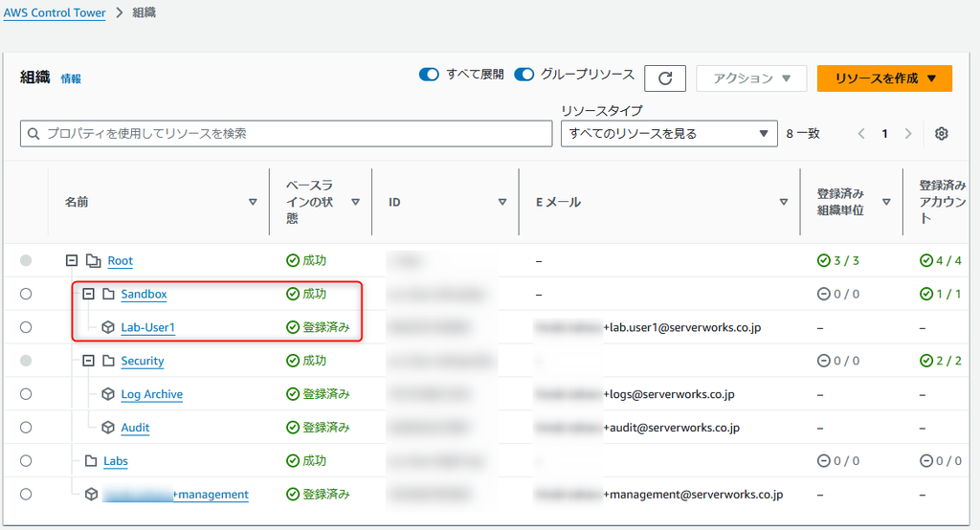Sort by ID column arrow
The width and height of the screenshot is (980, 530).
pos(501,202)
